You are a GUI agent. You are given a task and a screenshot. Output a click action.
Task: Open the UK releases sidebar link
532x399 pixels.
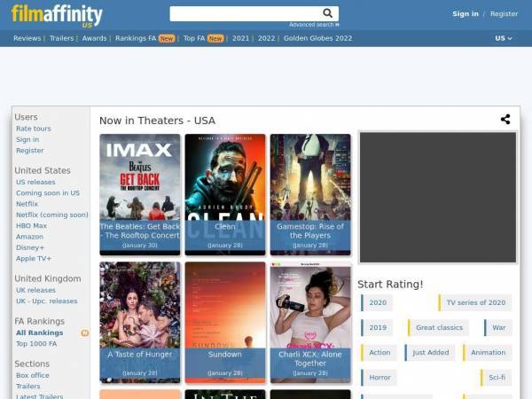[35, 291]
